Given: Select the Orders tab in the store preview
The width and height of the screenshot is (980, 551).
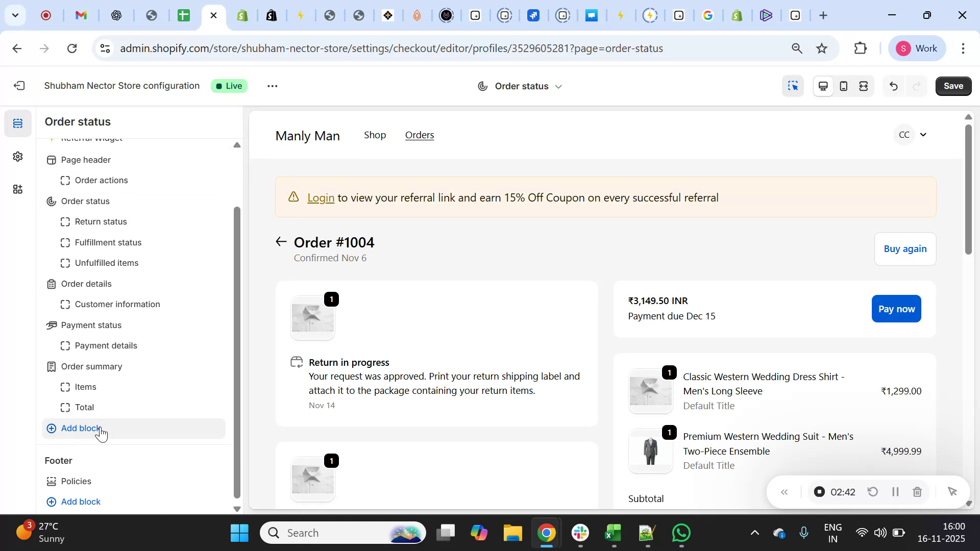Looking at the screenshot, I should [x=419, y=135].
